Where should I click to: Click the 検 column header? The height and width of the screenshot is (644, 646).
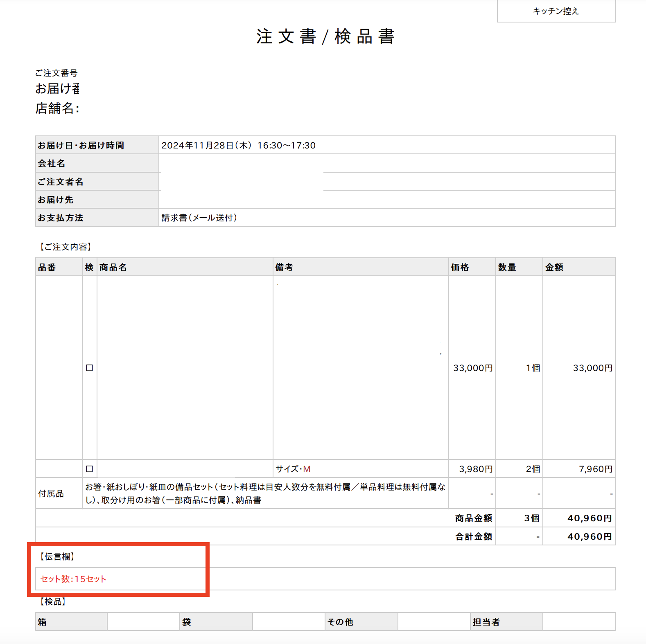90,267
